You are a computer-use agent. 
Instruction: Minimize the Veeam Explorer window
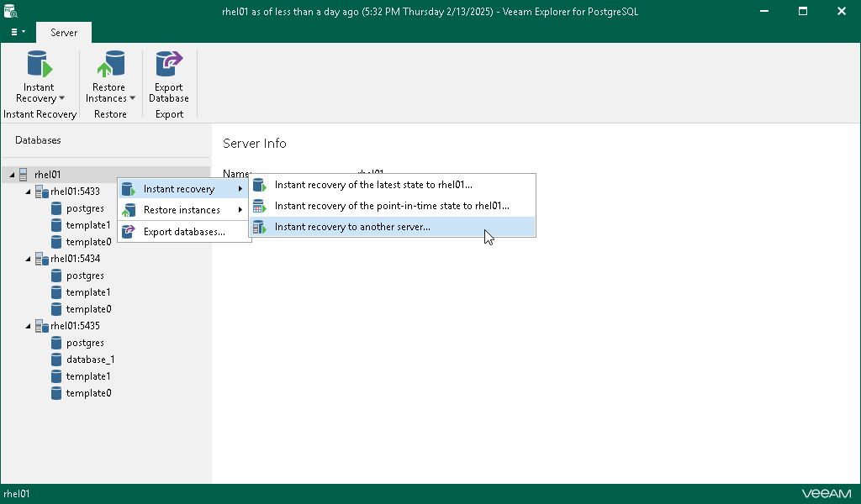tap(763, 11)
